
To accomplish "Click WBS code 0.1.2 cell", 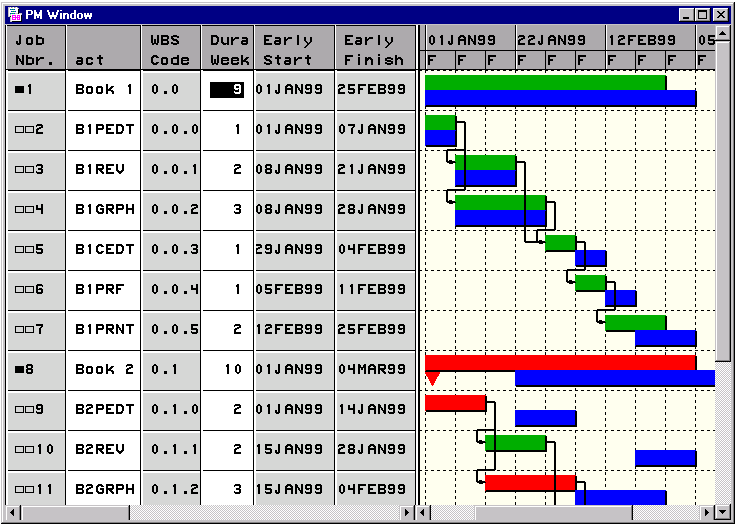I will pos(171,487).
